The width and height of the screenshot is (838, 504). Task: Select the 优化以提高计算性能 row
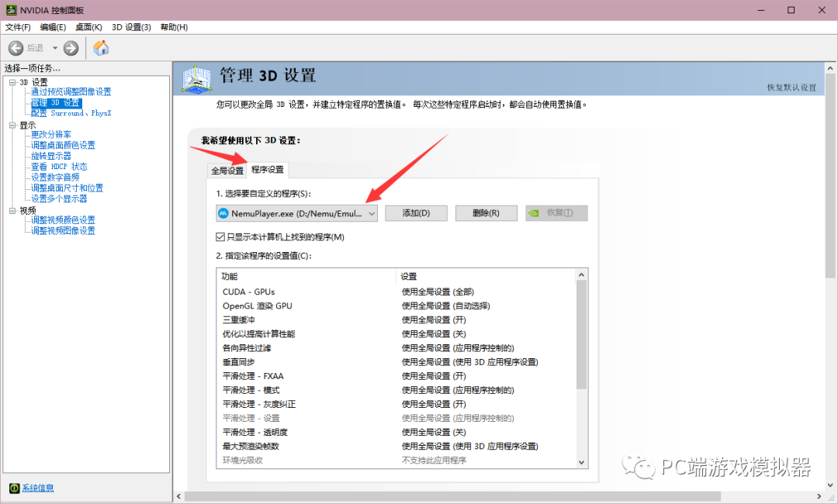tap(396, 334)
